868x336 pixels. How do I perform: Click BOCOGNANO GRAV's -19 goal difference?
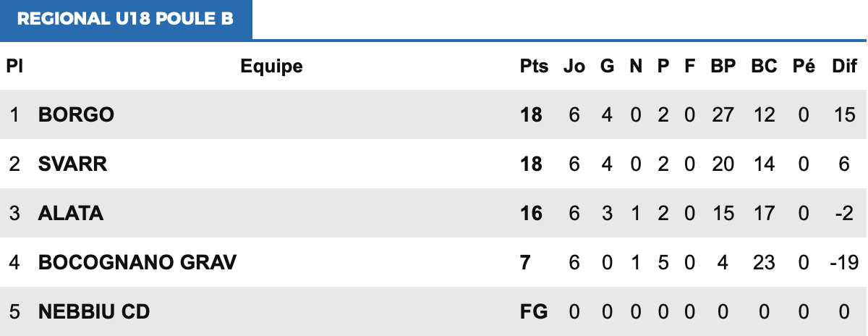(x=843, y=262)
